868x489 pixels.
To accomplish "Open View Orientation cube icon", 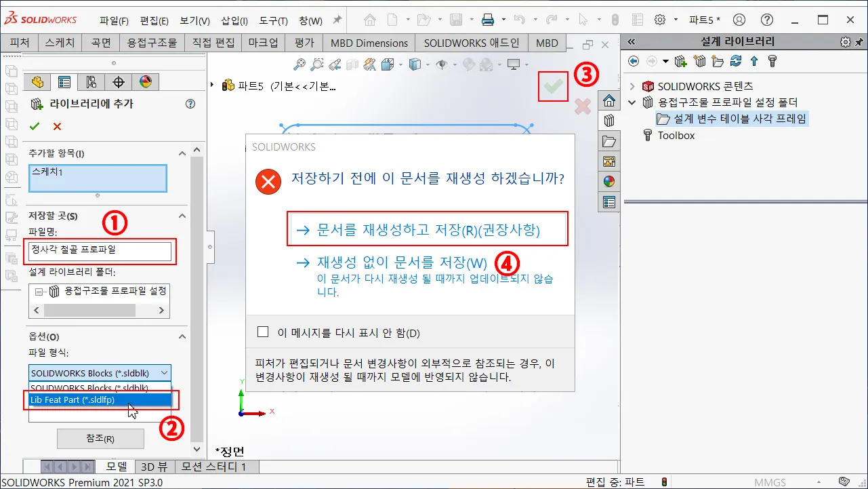I will pyautogui.click(x=388, y=64).
